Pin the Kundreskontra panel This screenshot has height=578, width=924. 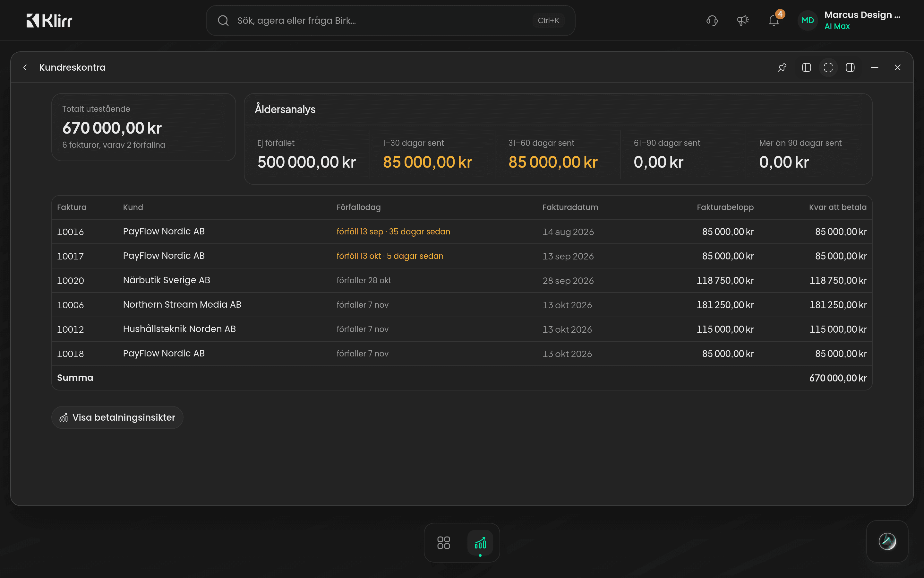click(782, 68)
